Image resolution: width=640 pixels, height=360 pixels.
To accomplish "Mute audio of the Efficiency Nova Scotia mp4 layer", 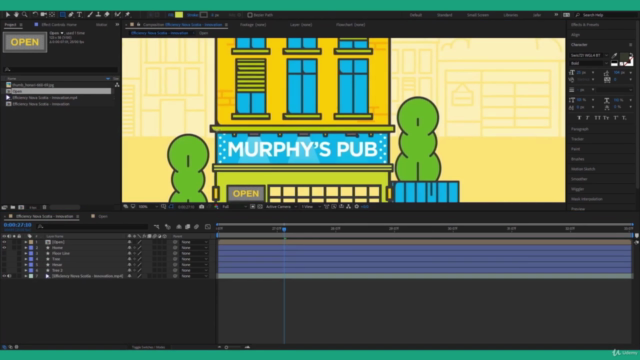I will pyautogui.click(x=9, y=276).
